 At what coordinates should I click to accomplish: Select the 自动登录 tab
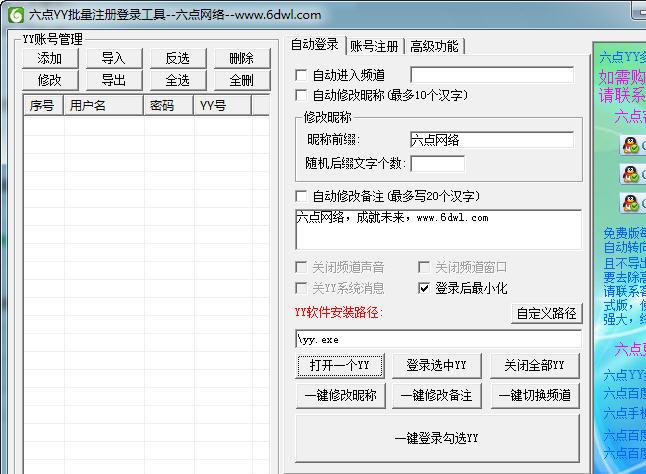click(314, 44)
